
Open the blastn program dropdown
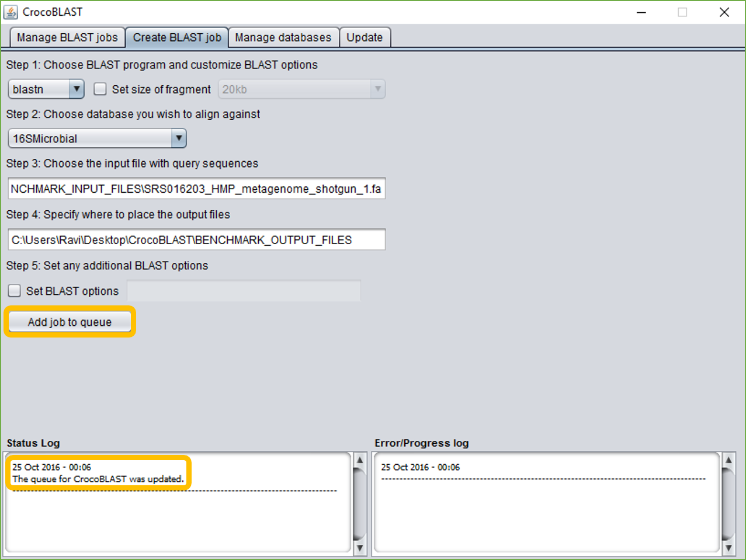(46, 89)
